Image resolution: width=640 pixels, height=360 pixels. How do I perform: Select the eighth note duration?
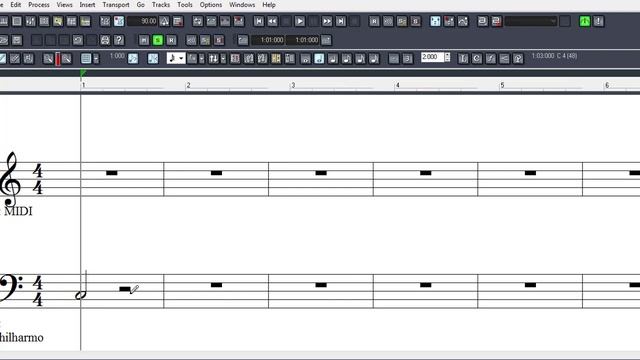[347, 58]
